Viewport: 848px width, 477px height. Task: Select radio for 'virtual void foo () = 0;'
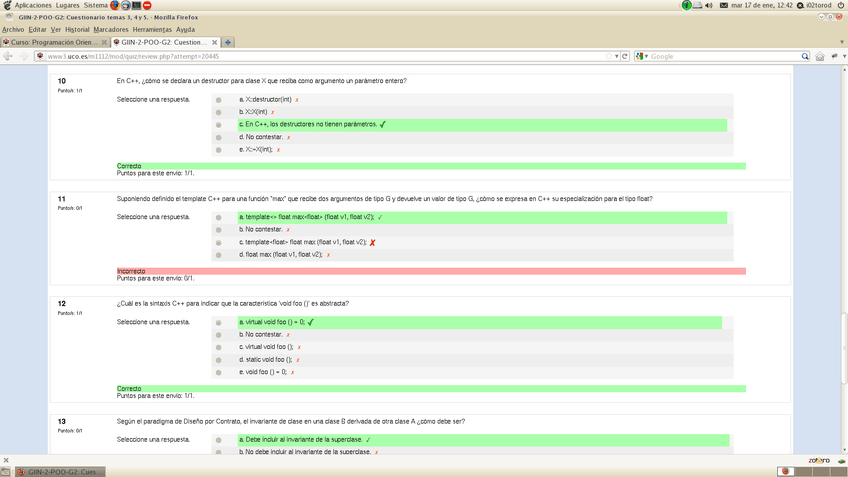tap(218, 323)
